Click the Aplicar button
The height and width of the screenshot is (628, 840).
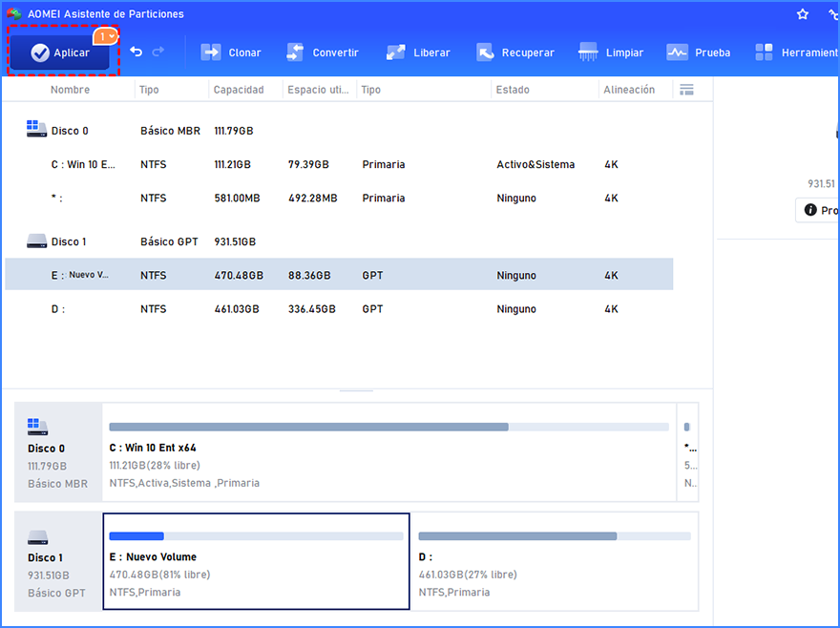tap(59, 53)
